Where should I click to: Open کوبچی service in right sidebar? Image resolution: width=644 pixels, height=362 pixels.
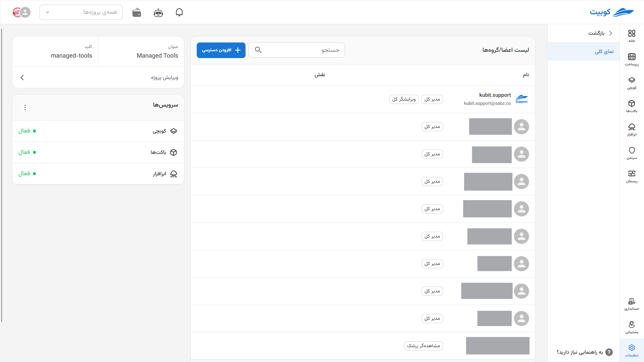(632, 83)
